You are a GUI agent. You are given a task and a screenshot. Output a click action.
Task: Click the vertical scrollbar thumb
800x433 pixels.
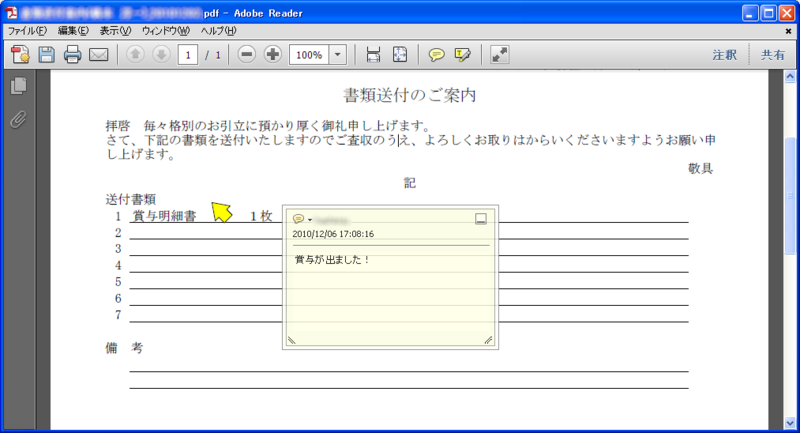point(790,196)
